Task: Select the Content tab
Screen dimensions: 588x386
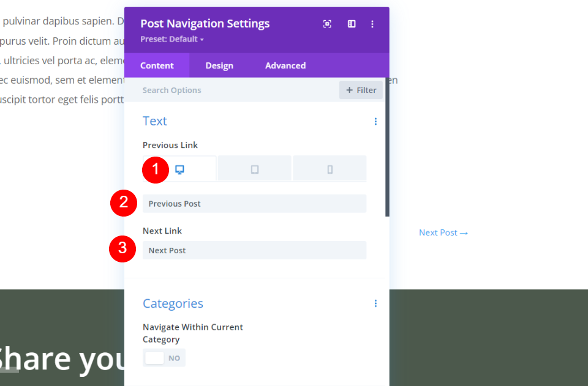Action: [157, 65]
